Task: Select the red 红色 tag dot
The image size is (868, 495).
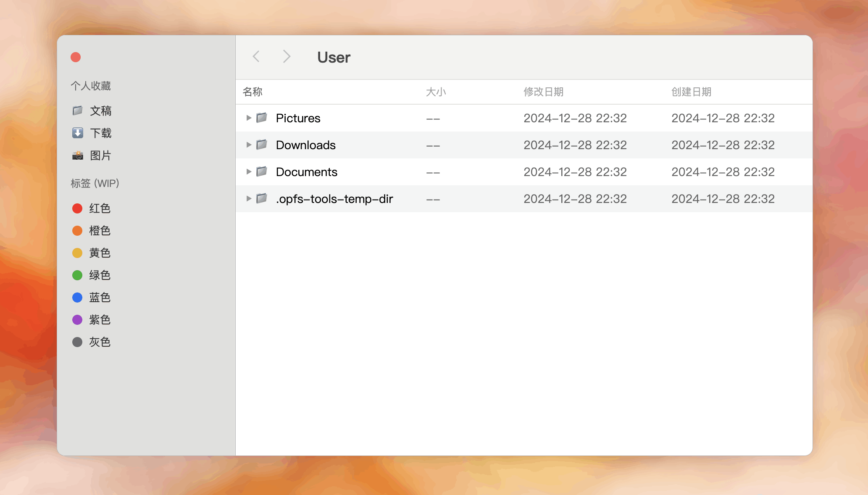Action: pyautogui.click(x=77, y=208)
